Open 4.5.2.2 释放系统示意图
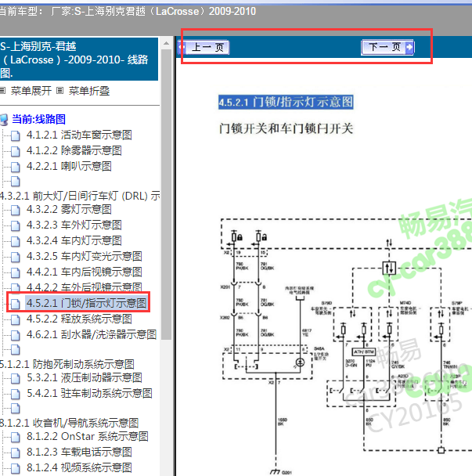Image resolution: width=472 pixels, height=476 pixels. tap(79, 319)
